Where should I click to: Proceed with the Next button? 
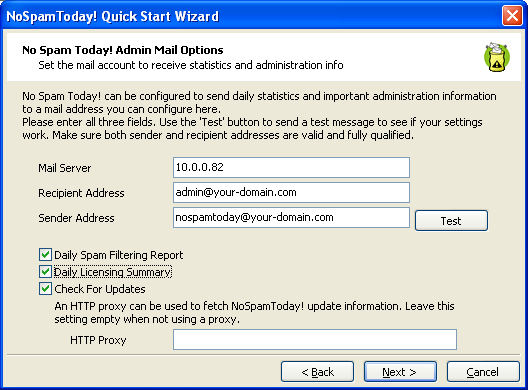point(400,372)
